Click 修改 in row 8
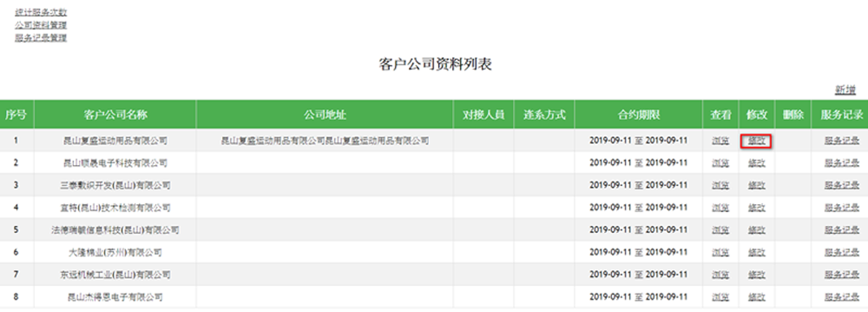Viewport: 868px width, 312px height. [x=757, y=298]
